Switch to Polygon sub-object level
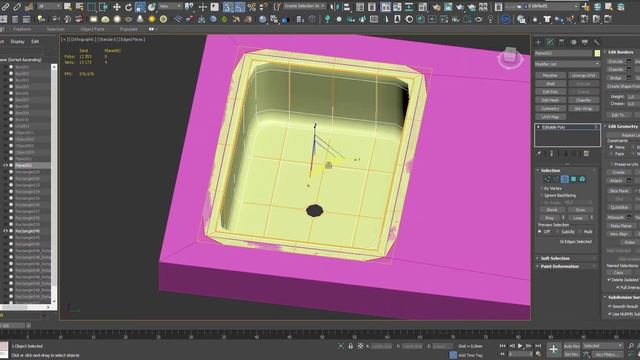640x360 pixels. [x=573, y=179]
